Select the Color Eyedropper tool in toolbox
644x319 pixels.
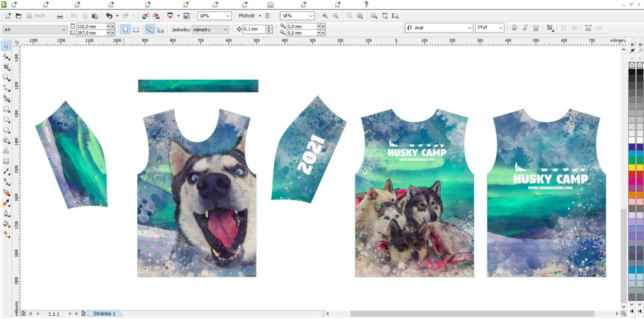[6, 203]
